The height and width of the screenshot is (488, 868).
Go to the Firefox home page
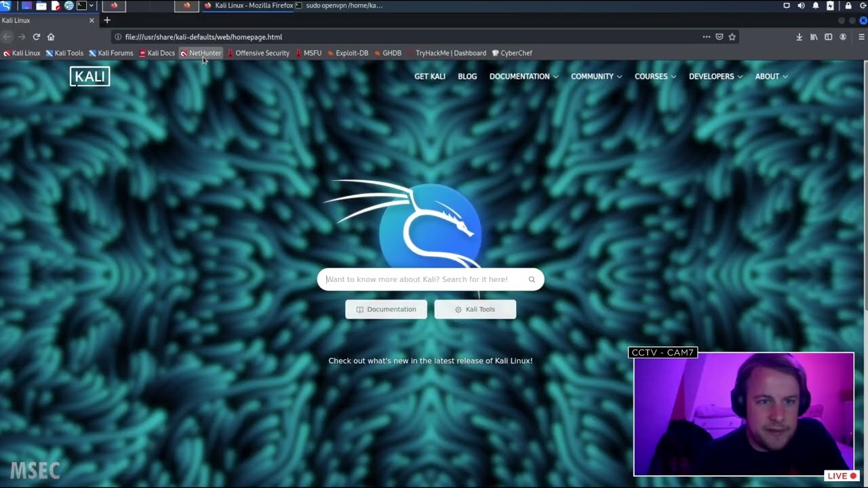click(x=50, y=37)
